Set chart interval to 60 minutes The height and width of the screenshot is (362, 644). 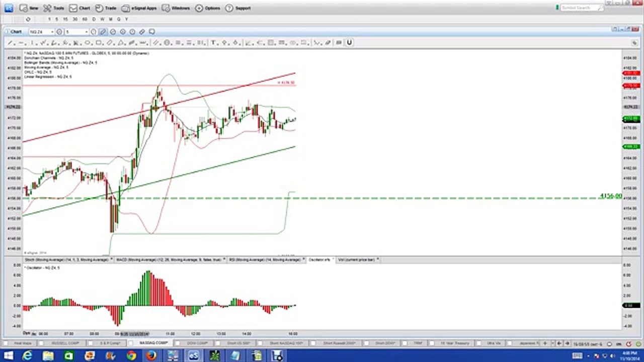pos(85,19)
